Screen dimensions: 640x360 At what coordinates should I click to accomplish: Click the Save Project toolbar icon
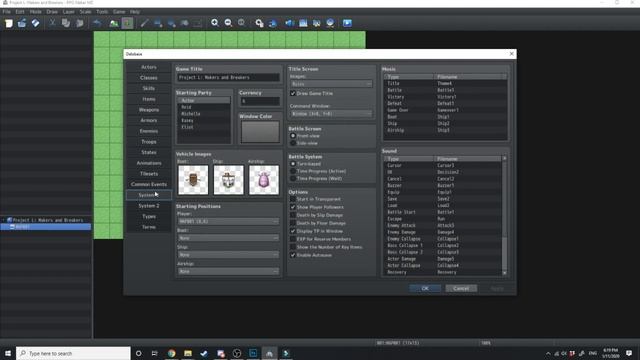tap(36, 23)
